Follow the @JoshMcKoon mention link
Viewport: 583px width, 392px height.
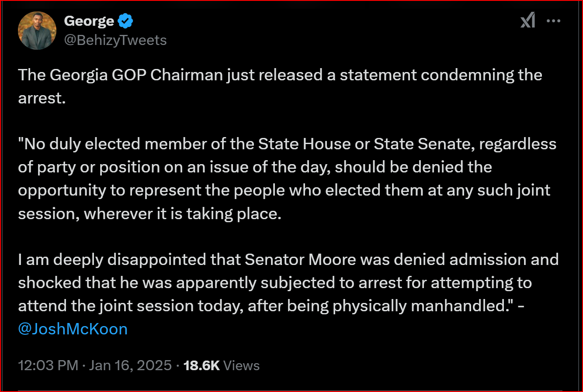(73, 329)
